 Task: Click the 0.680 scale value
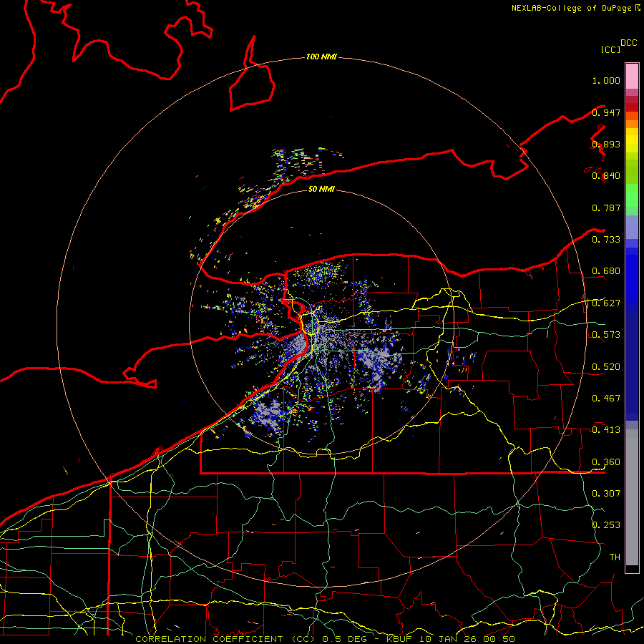point(606,271)
